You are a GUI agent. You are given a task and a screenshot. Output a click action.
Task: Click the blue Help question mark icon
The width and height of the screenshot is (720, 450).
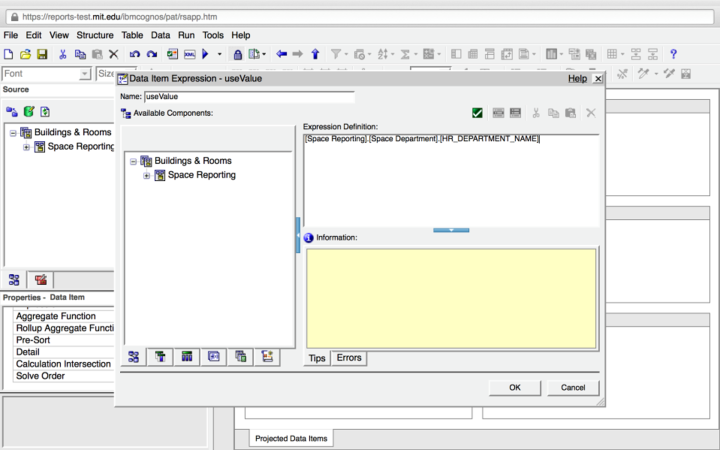coord(673,54)
